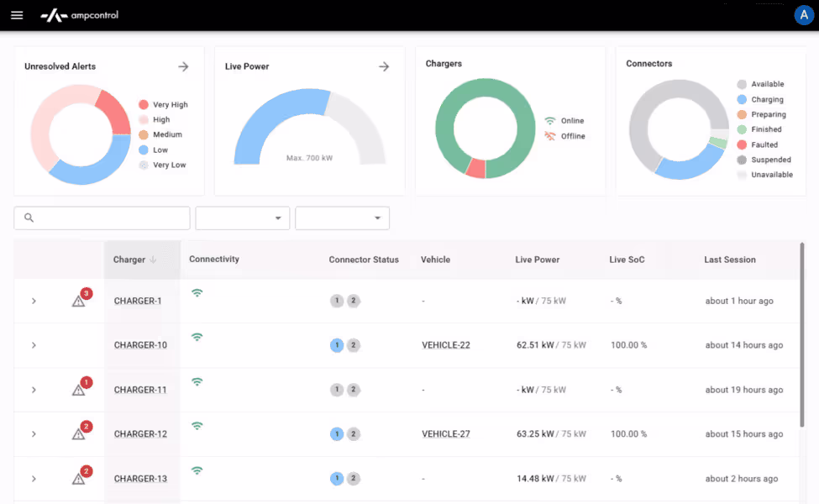The image size is (819, 504).
Task: Click the wifi connectivity icon for CHARGER-13
Action: click(x=197, y=470)
